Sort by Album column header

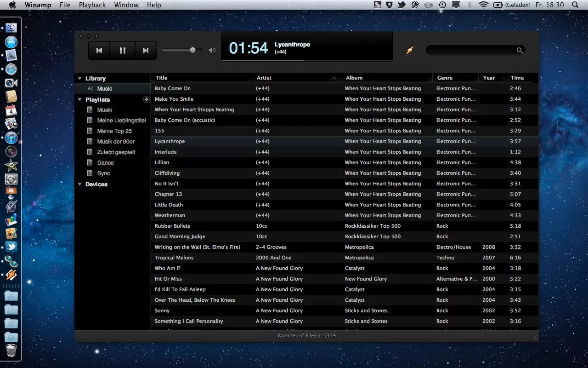tap(387, 78)
